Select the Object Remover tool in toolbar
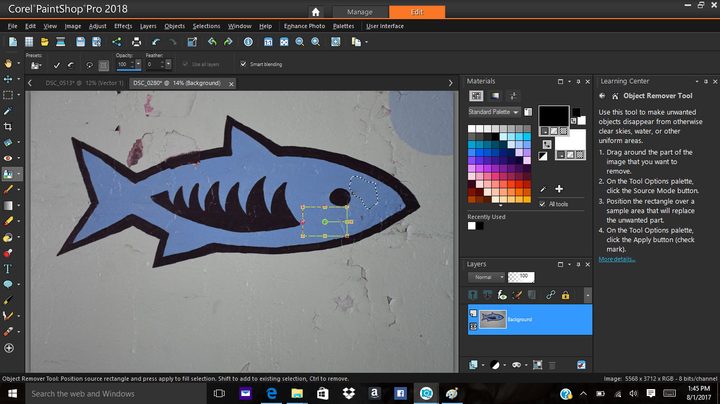The image size is (720, 404). click(x=8, y=174)
